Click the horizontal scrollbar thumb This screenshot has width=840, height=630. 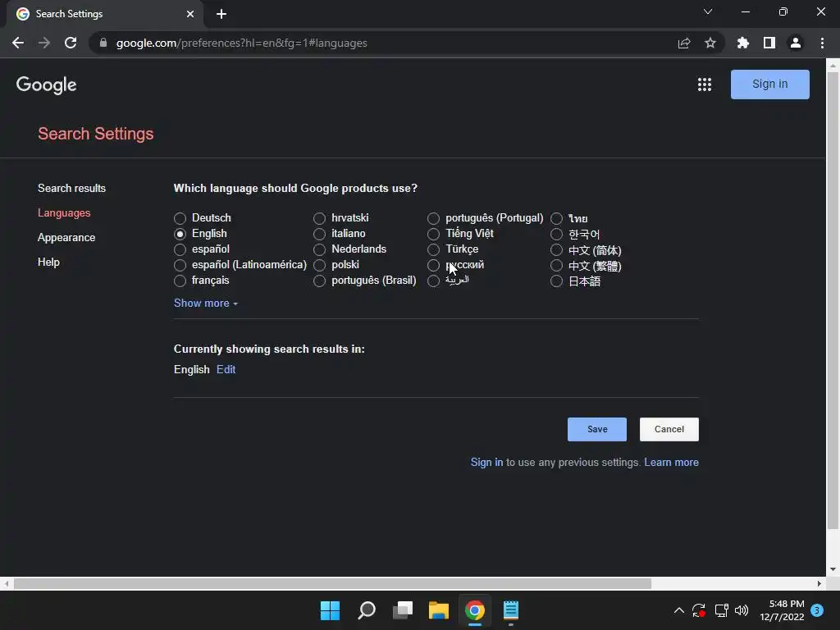332,583
